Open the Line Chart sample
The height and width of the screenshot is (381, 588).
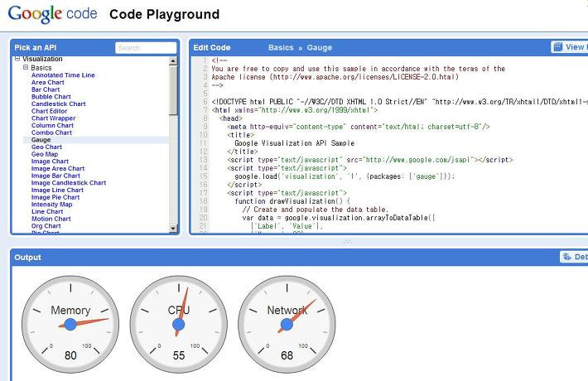click(47, 211)
